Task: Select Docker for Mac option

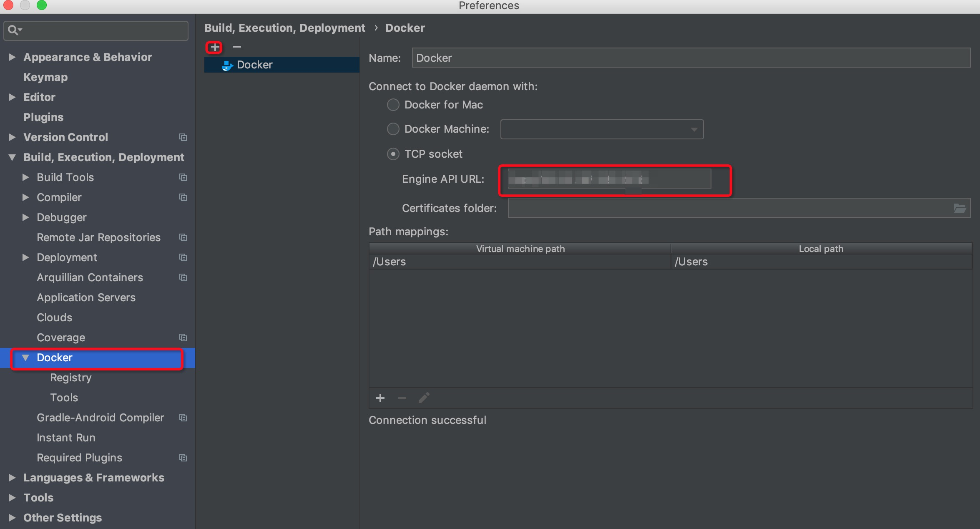Action: tap(393, 105)
